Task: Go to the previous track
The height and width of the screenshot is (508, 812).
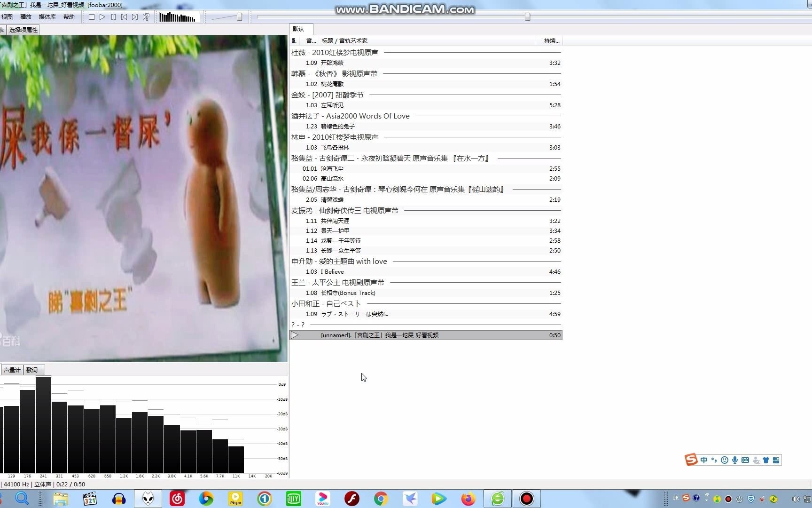Action: pos(124,17)
